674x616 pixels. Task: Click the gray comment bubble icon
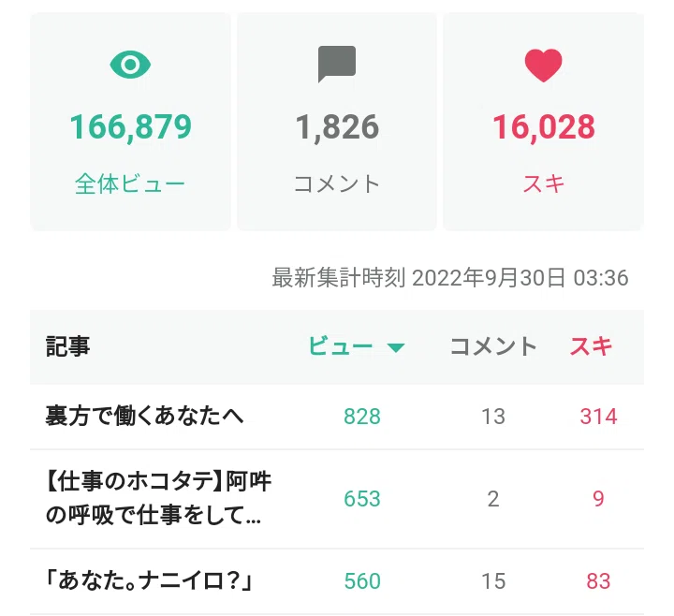click(337, 64)
